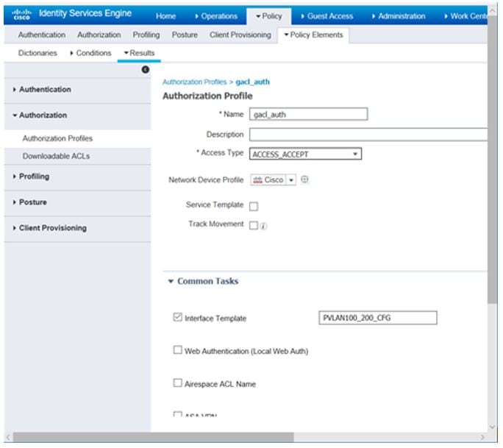This screenshot has width=503, height=448.
Task: Enable the Service Template checkbox
Action: [x=254, y=206]
